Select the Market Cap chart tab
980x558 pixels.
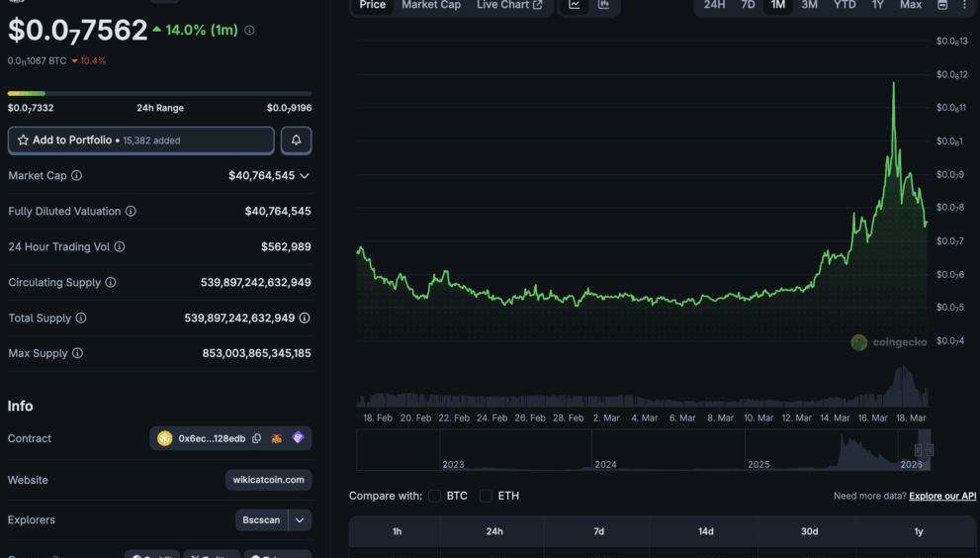pyautogui.click(x=431, y=5)
